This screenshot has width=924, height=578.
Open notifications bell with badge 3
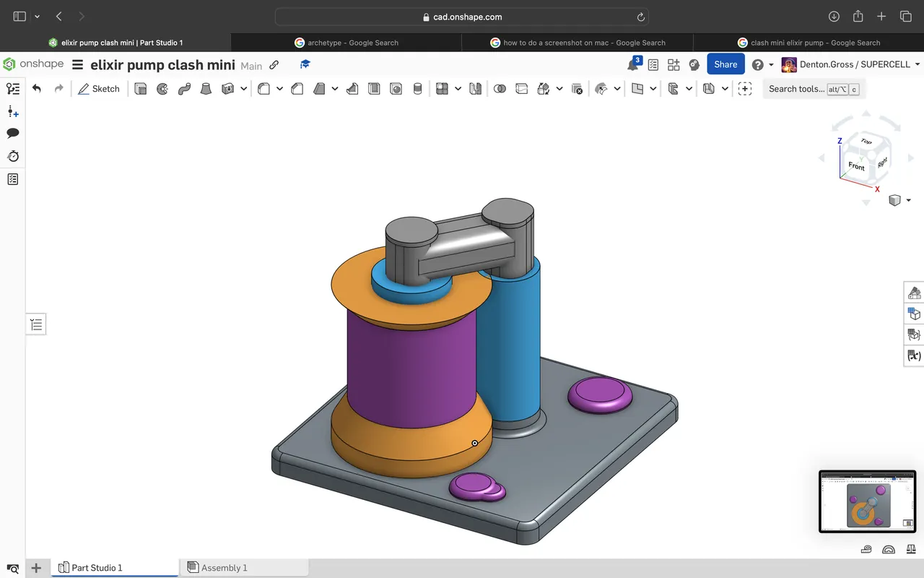point(633,64)
